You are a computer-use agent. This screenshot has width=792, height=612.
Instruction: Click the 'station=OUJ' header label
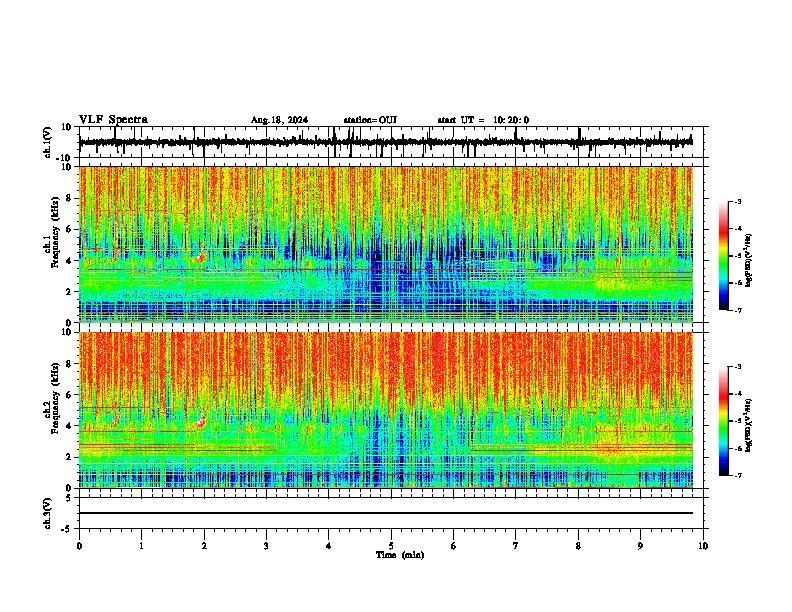click(370, 120)
